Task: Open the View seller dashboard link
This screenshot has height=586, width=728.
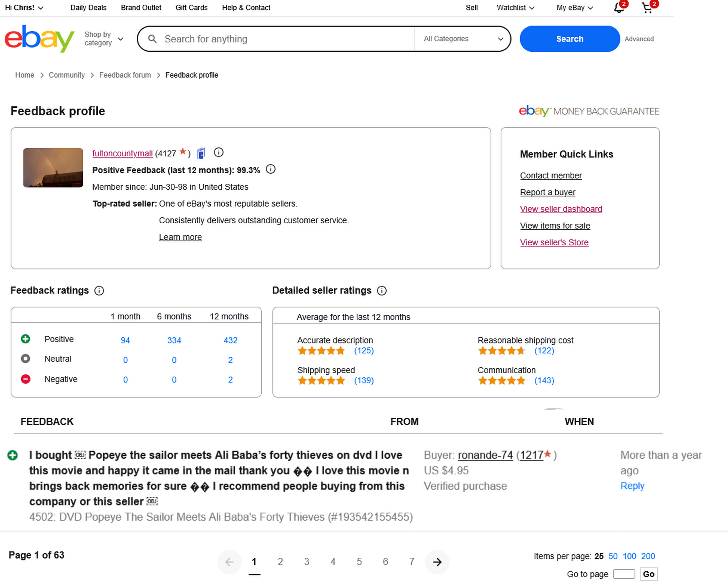Action: [561, 209]
